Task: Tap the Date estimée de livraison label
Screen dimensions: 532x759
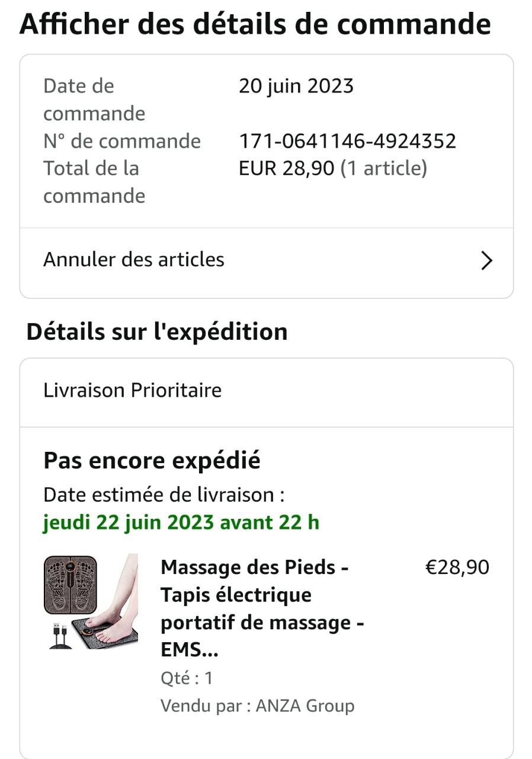Action: click(168, 495)
